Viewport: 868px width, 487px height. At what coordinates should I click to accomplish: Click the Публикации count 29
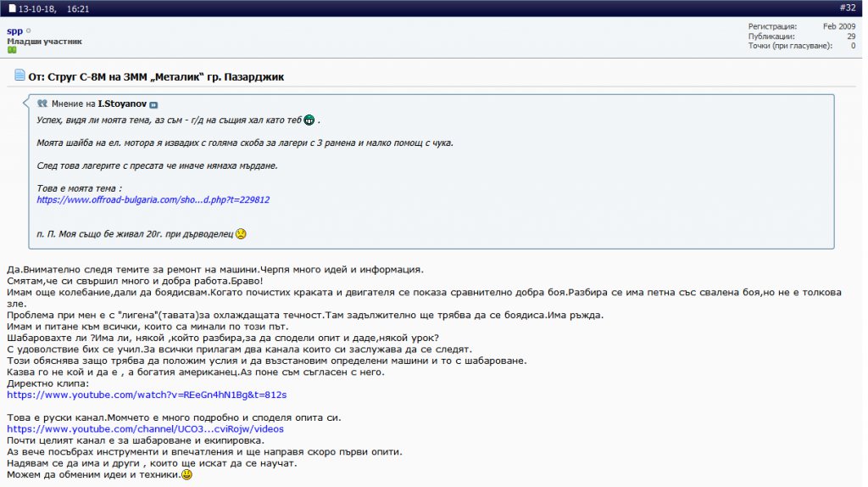(851, 36)
